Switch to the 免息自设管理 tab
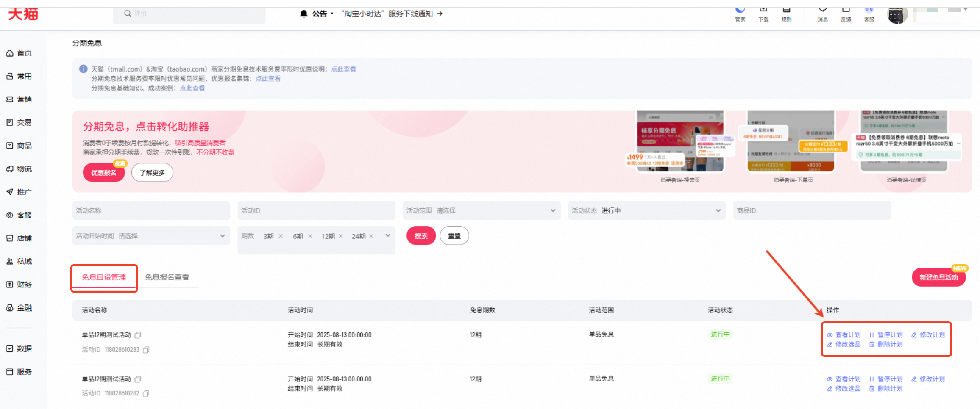Image resolution: width=980 pixels, height=409 pixels. click(104, 277)
